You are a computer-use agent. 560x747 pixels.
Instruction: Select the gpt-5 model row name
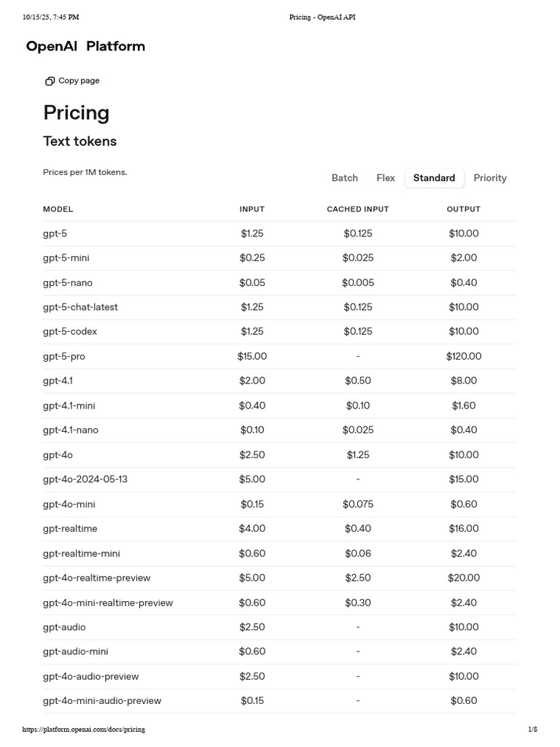click(x=55, y=233)
